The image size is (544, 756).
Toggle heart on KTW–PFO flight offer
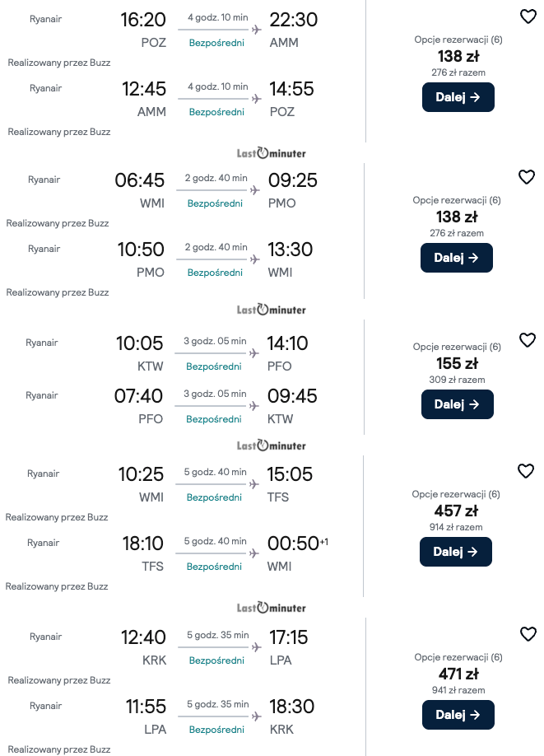[528, 340]
